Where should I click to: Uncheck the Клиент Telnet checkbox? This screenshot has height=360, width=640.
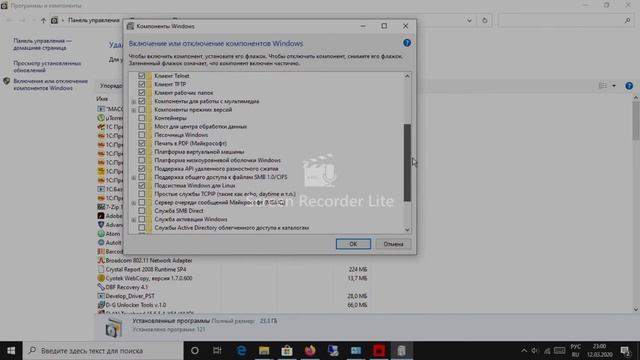pyautogui.click(x=142, y=76)
